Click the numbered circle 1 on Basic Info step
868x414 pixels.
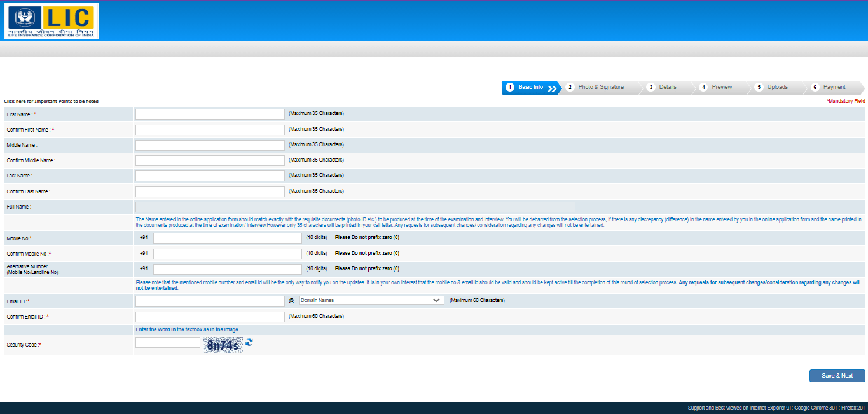510,87
